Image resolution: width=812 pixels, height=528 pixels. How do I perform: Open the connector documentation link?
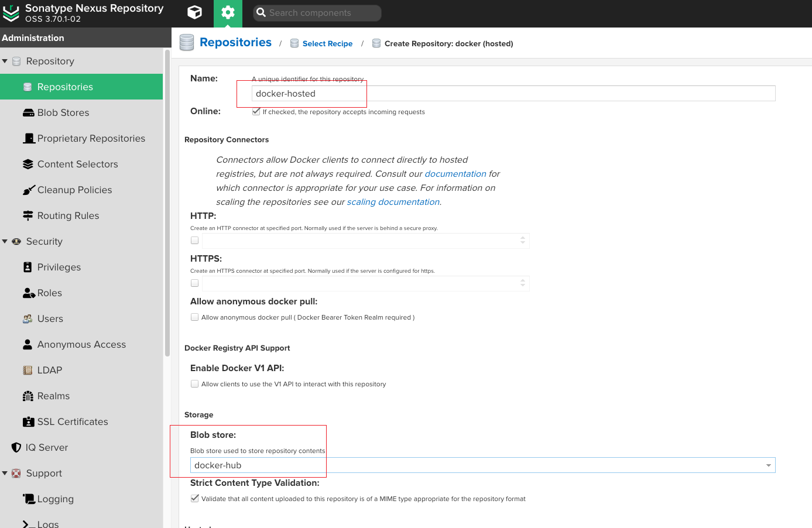[x=455, y=174]
